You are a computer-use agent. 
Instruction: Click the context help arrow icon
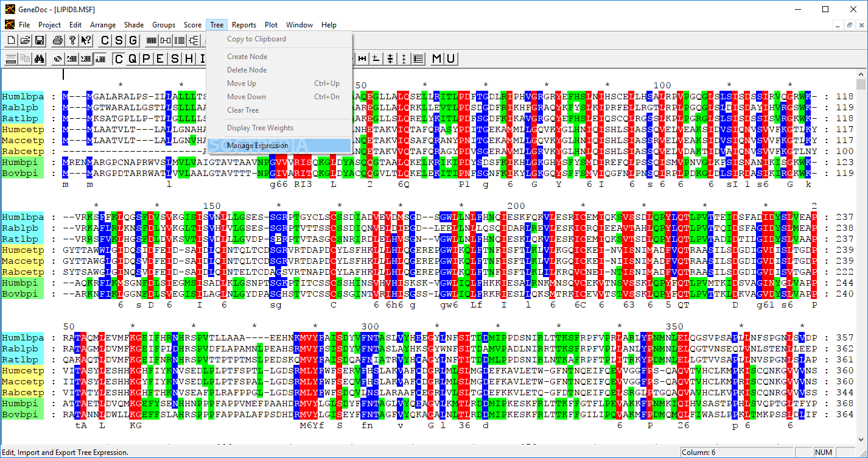[x=86, y=40]
